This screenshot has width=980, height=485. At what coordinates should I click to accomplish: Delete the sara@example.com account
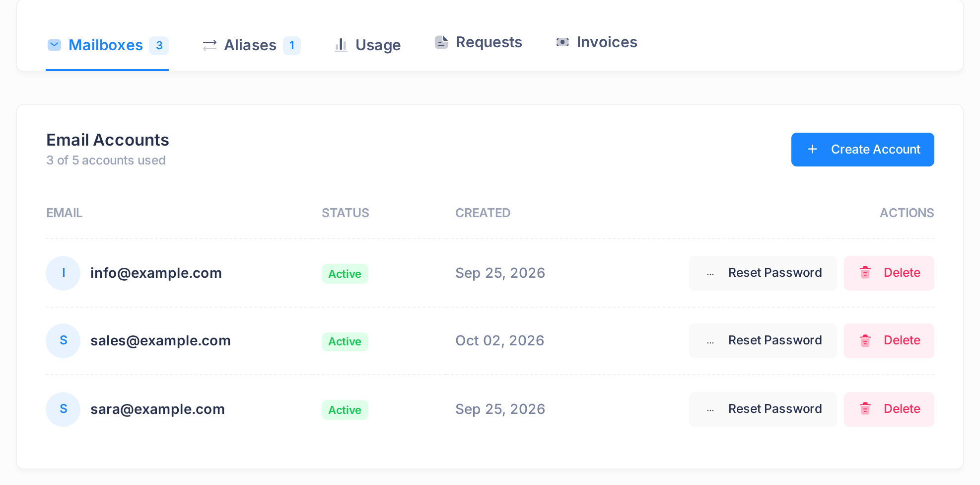click(x=889, y=409)
